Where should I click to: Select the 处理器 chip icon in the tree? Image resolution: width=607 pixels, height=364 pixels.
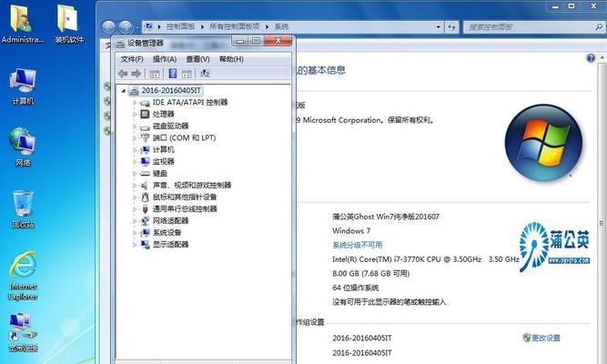click(x=145, y=114)
